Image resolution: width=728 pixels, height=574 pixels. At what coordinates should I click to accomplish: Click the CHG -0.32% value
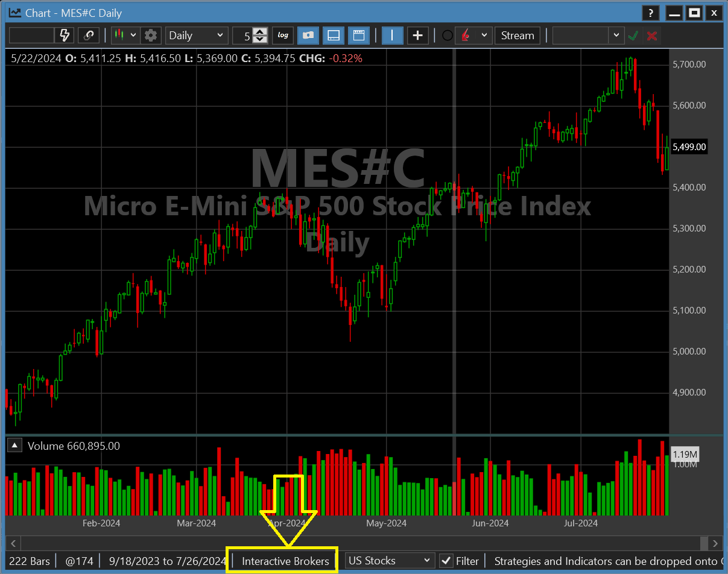click(346, 58)
